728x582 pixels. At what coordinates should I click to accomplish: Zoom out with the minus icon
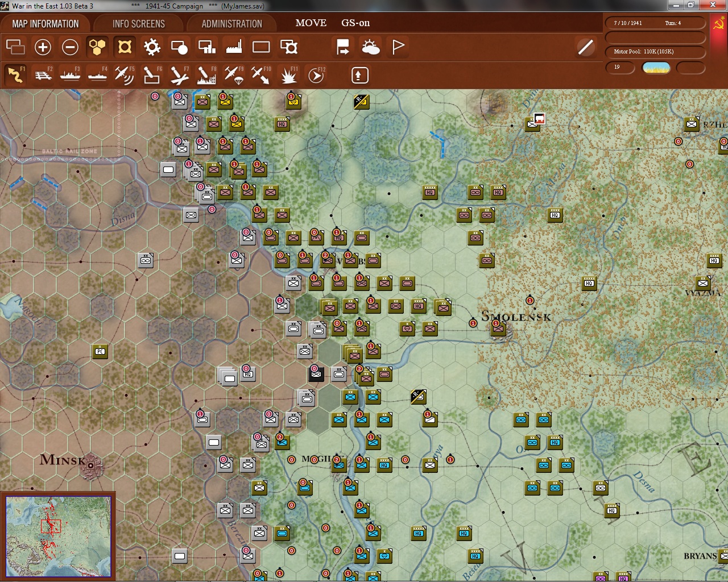(70, 47)
